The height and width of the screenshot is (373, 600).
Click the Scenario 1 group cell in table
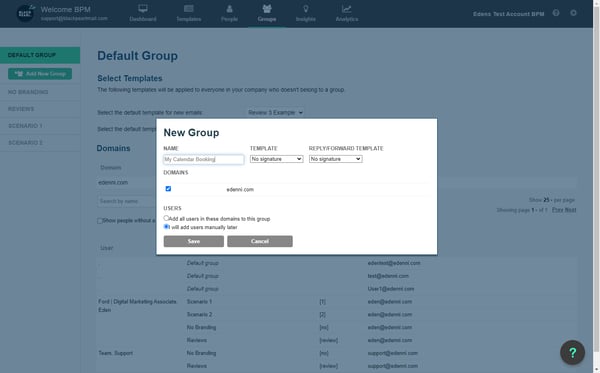199,302
